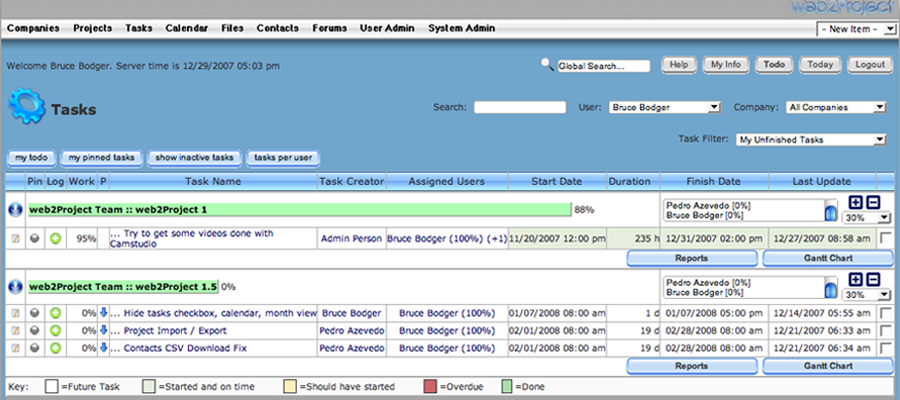Click the tasks per user button
The image size is (900, 400).
pyautogui.click(x=283, y=158)
